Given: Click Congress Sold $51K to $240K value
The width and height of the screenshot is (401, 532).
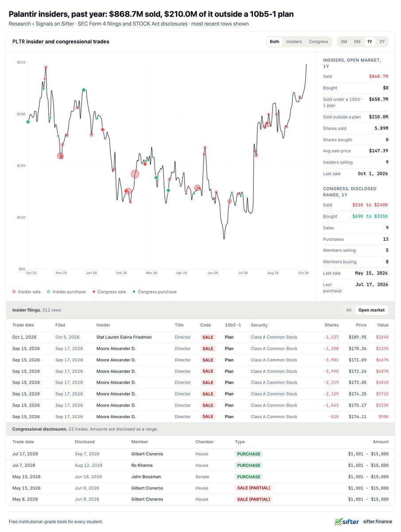Looking at the screenshot, I should tap(370, 205).
